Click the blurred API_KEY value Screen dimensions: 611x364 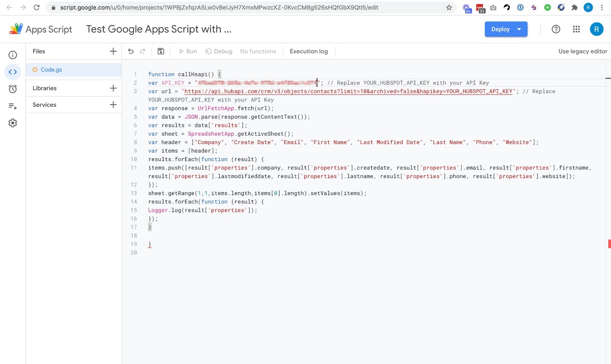[258, 83]
